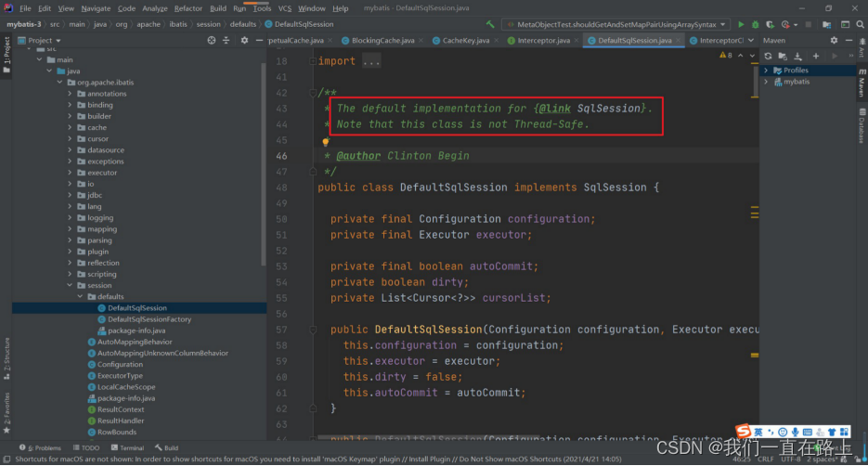
Task: Click Run Anything icon beside Project Structure
Action: pyautogui.click(x=846, y=24)
